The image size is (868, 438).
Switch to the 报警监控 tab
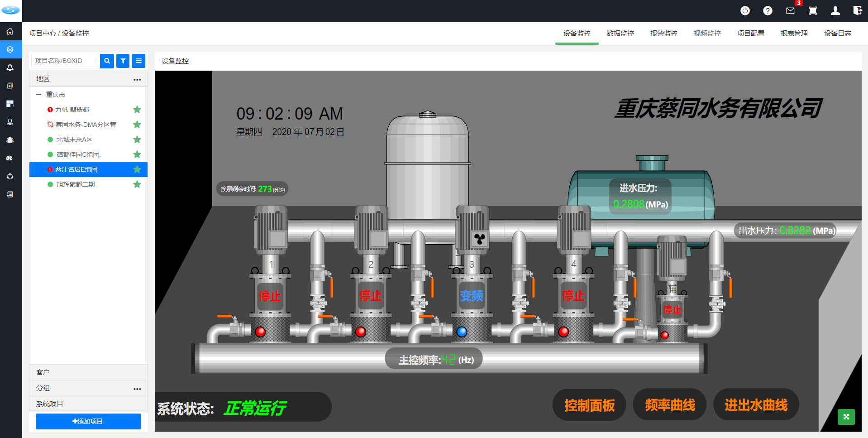pyautogui.click(x=663, y=34)
